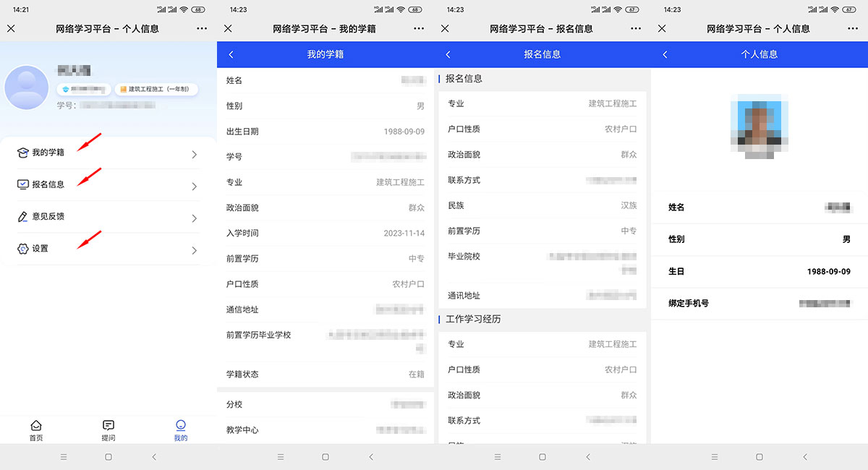Open the three-dot menu on 个人信息 page
The height and width of the screenshot is (470, 868).
(853, 28)
